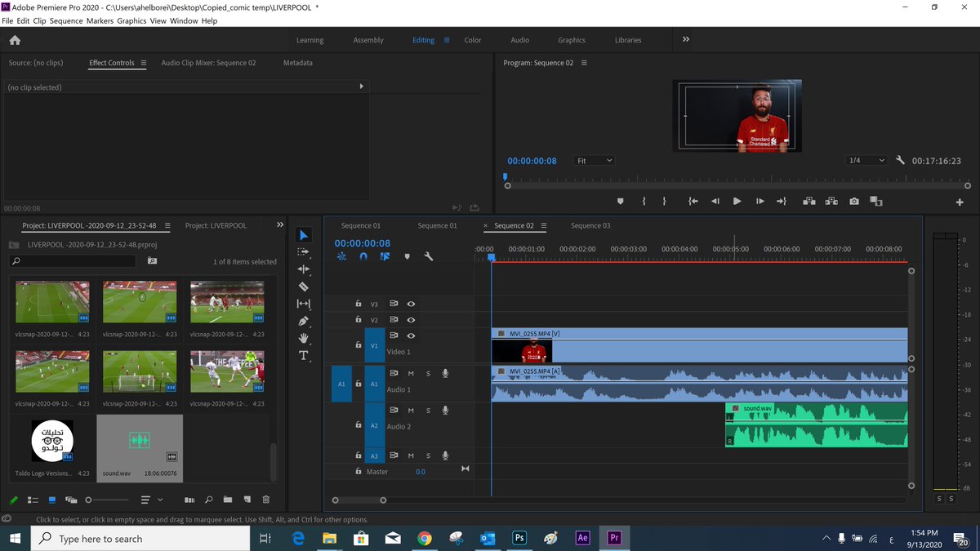
Task: Expand hidden workspaces chevron
Action: coord(686,39)
